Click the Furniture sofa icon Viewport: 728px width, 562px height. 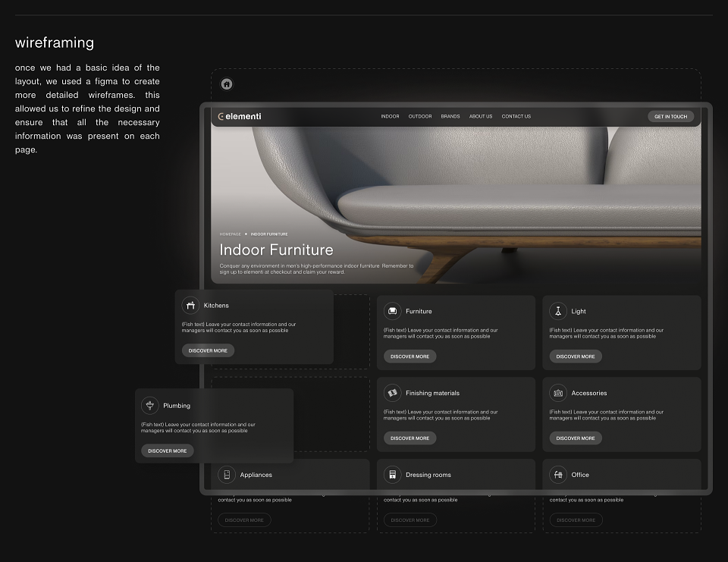[x=392, y=311]
